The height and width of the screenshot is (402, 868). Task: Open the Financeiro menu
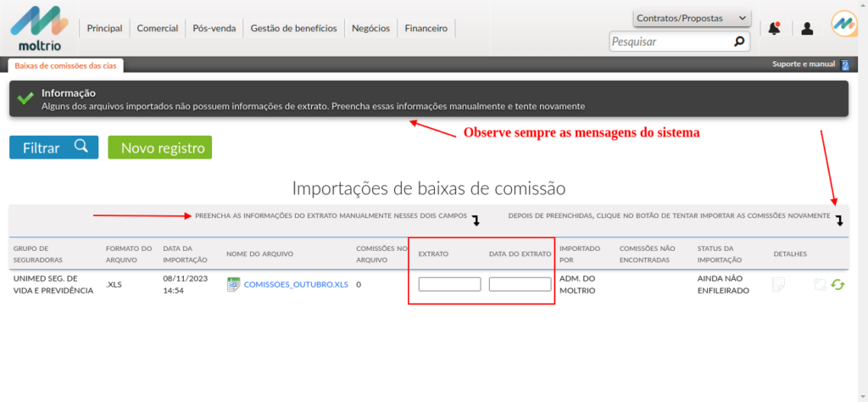[x=426, y=28]
